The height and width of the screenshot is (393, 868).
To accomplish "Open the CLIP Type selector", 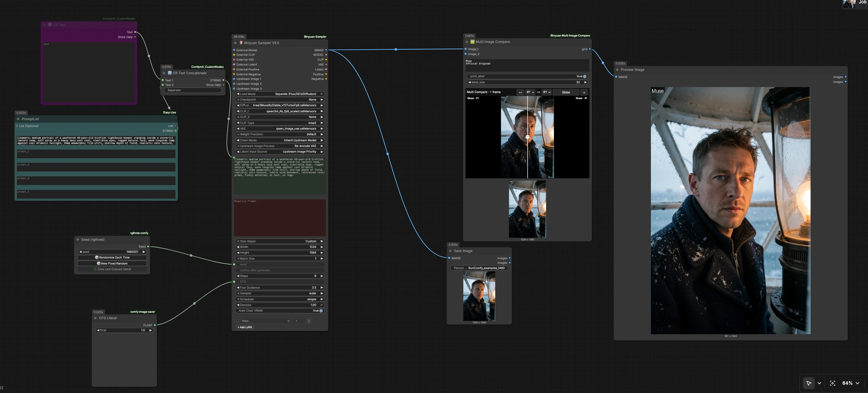I will (x=280, y=123).
